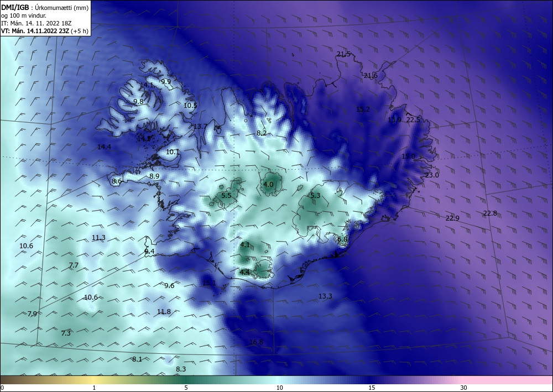
Task: Click the 8.3 value label
Action: tap(181, 369)
